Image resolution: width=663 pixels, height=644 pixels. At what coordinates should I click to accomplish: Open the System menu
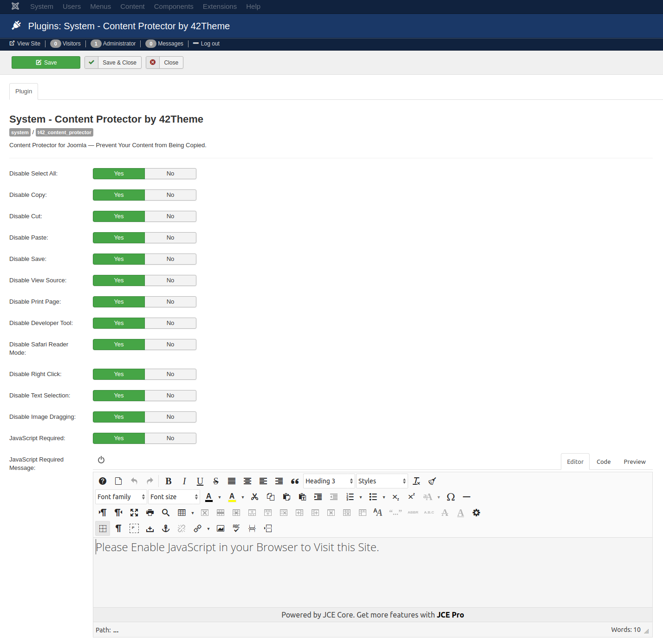point(42,7)
